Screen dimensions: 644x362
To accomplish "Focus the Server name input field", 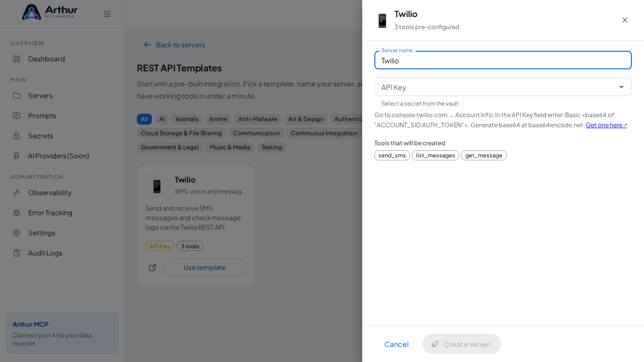I will (503, 60).
